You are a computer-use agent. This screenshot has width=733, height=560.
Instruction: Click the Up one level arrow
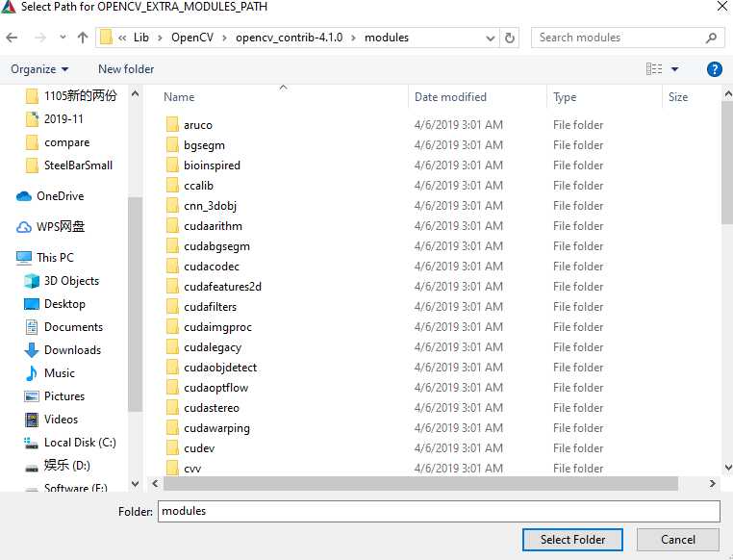tap(83, 38)
